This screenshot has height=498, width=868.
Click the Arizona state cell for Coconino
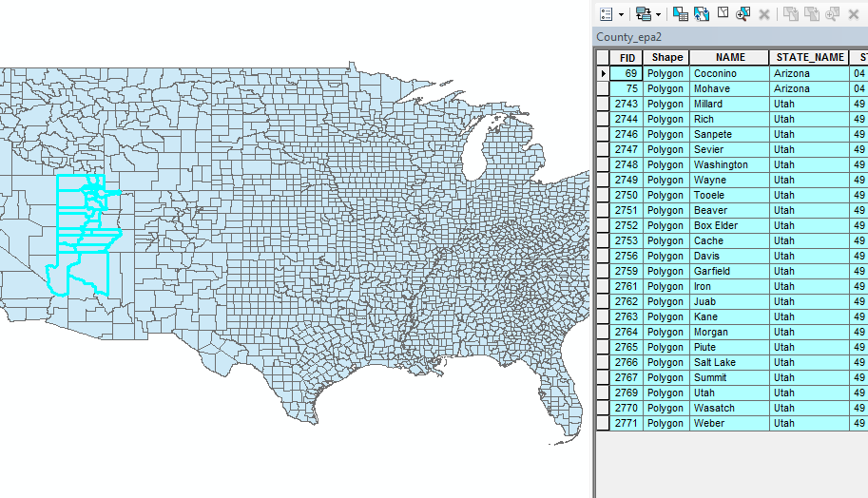(x=809, y=73)
